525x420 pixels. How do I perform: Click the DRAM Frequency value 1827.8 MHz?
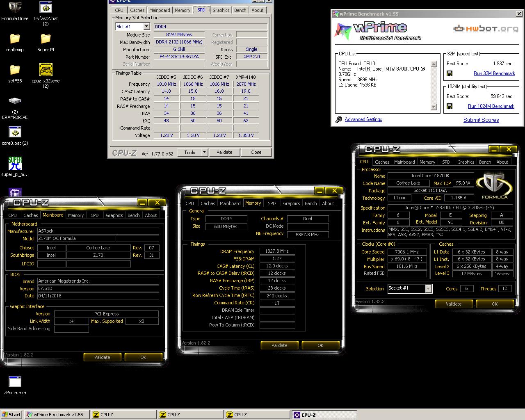277,251
